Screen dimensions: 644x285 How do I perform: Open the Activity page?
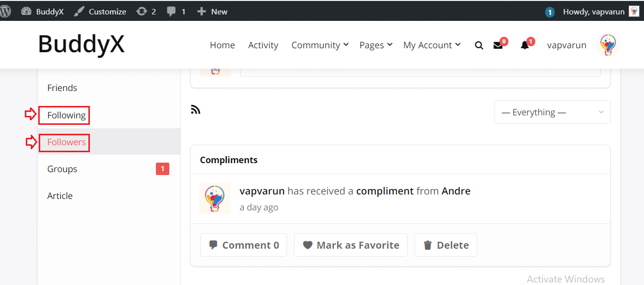[x=263, y=45]
